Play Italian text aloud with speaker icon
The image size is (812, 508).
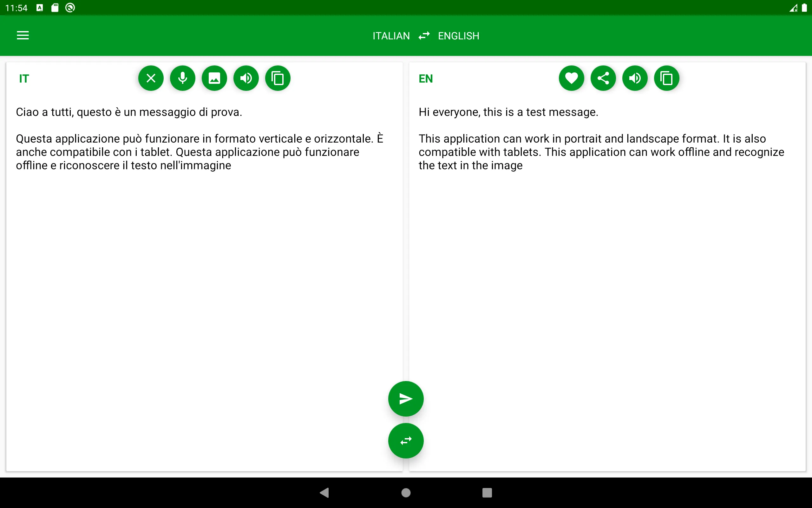click(x=246, y=78)
